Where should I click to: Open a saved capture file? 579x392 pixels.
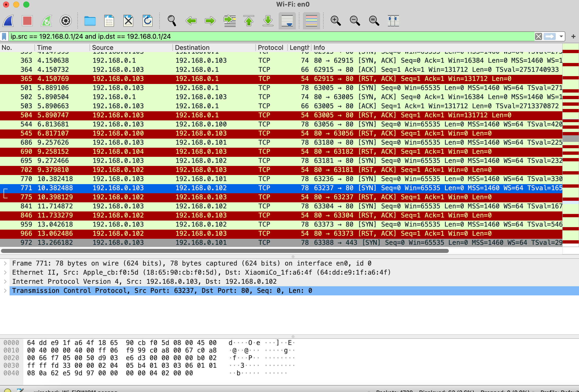90,21
